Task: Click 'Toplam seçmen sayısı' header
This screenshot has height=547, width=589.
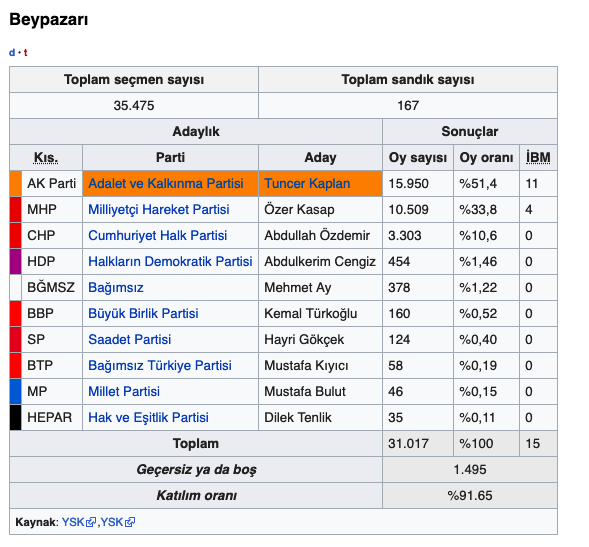Action: click(134, 80)
